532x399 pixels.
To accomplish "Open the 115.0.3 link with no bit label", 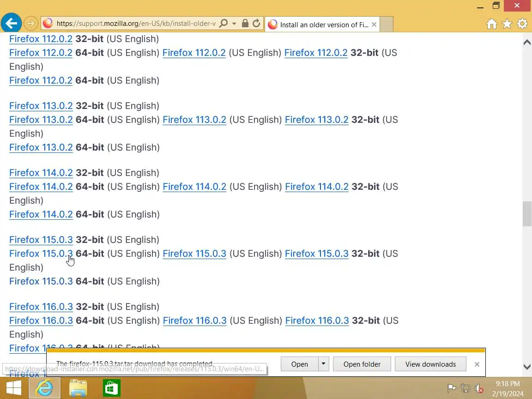I will pos(194,254).
